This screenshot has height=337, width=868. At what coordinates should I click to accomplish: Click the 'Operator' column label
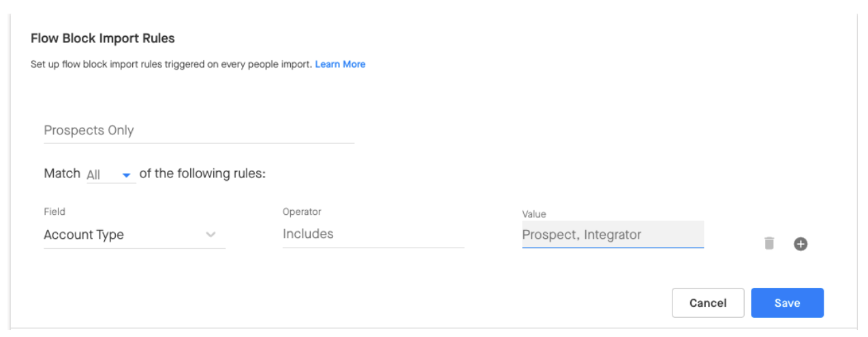pos(302,212)
